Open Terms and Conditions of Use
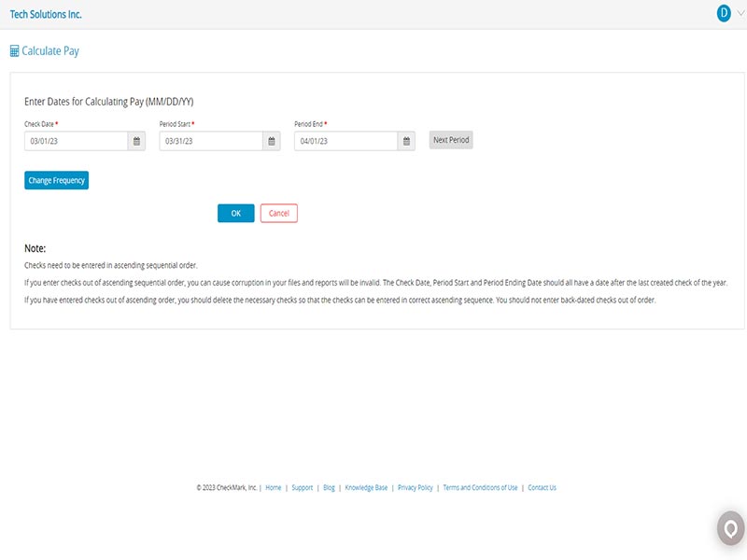This screenshot has width=747, height=560. tap(480, 486)
